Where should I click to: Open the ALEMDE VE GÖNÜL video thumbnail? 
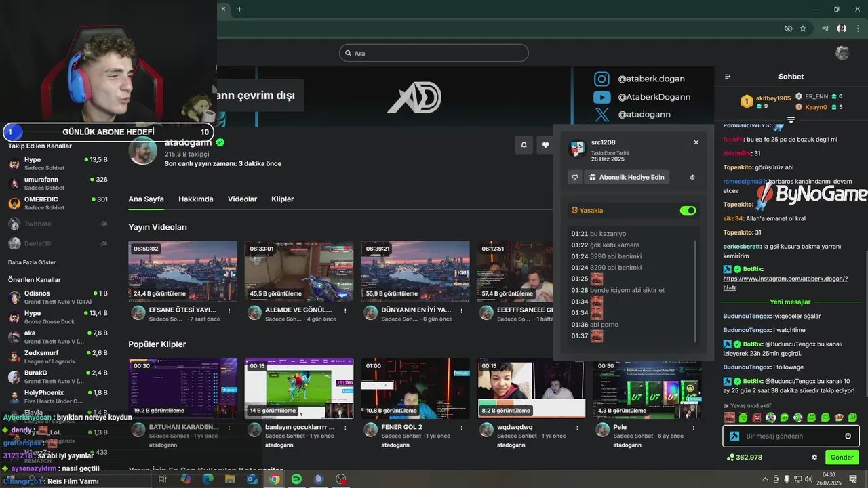coord(299,271)
